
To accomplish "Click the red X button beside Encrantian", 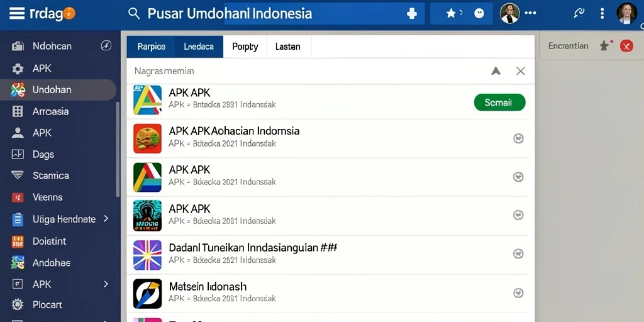I will 626,46.
